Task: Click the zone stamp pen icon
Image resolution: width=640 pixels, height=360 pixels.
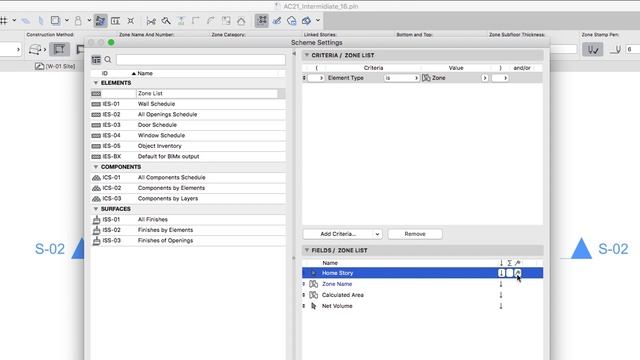Action: click(x=593, y=50)
